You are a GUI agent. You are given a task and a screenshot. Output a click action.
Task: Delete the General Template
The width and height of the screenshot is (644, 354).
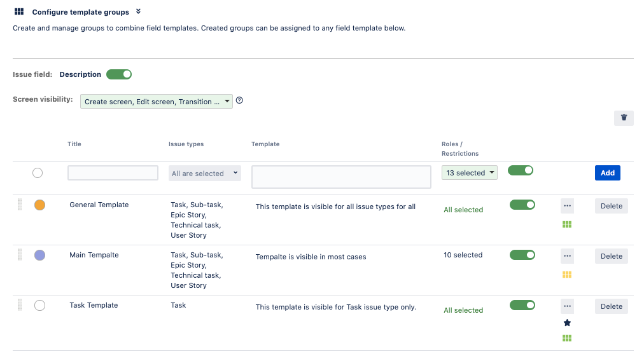pyautogui.click(x=611, y=206)
